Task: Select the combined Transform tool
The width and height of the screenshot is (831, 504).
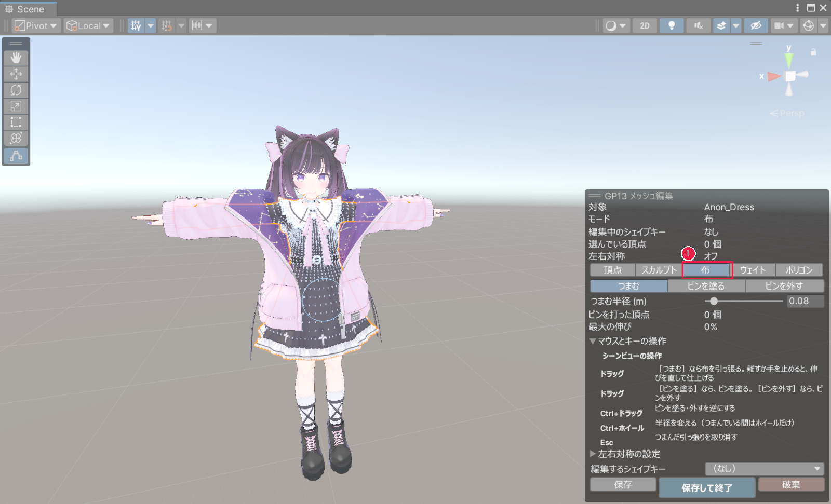Action: click(x=16, y=138)
